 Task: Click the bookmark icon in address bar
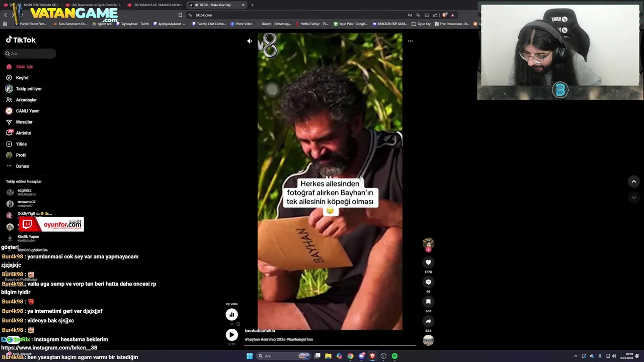point(180,15)
